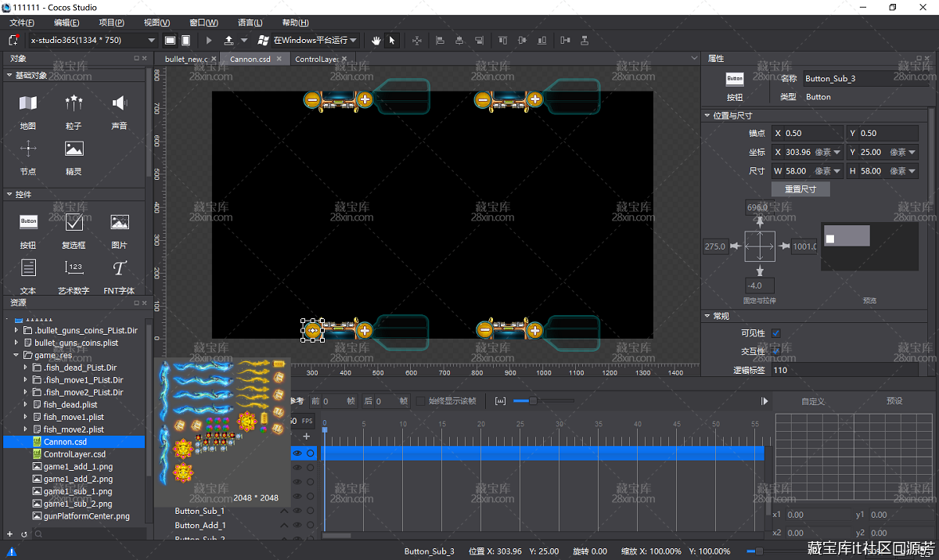
Task: Click the landscape orientation icon in toolbar
Action: 170,40
